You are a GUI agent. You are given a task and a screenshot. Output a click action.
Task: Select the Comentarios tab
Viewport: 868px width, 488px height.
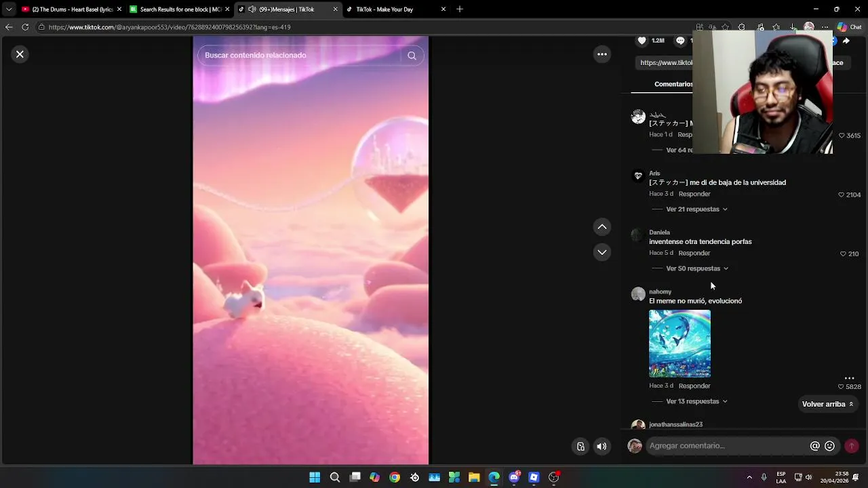[673, 84]
